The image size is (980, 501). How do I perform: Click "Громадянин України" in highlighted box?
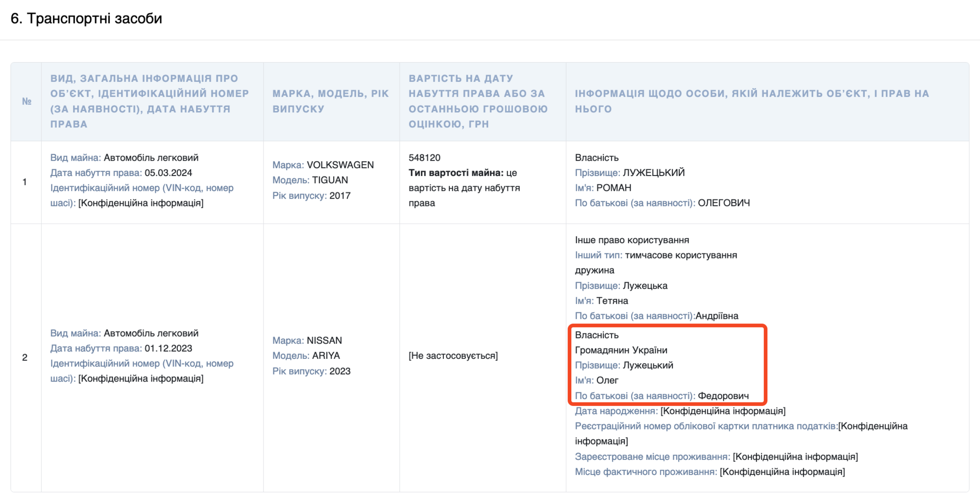click(621, 351)
